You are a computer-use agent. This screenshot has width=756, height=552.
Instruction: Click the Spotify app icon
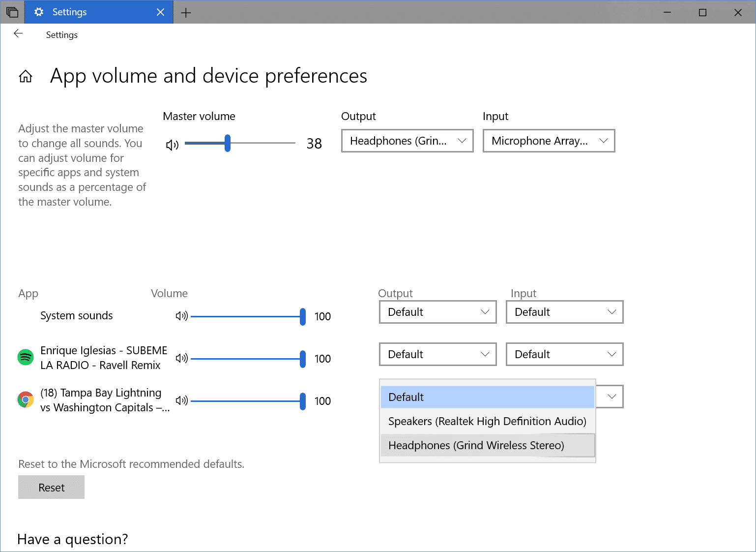(x=26, y=357)
